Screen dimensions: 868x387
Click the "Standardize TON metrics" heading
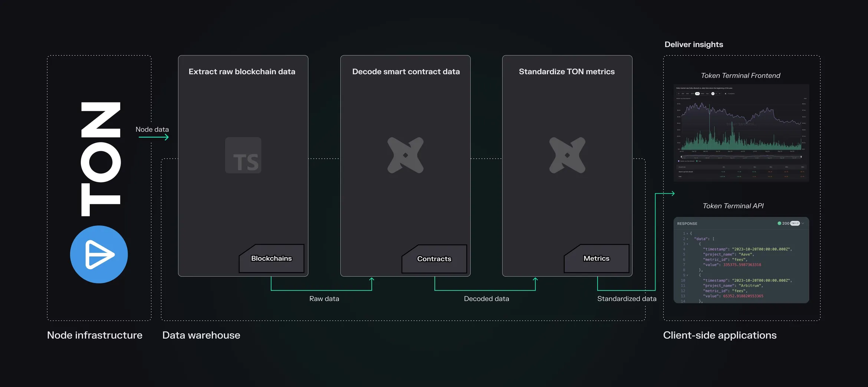coord(567,72)
